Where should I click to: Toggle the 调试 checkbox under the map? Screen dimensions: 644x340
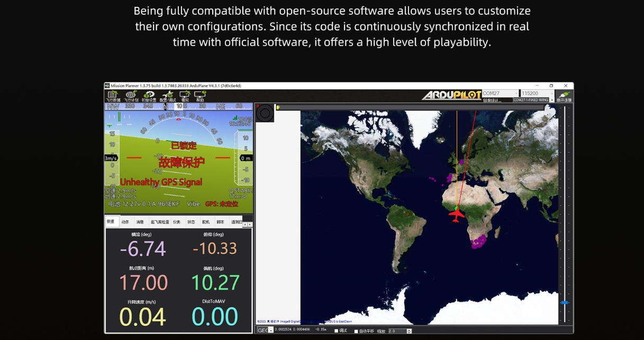[337, 331]
